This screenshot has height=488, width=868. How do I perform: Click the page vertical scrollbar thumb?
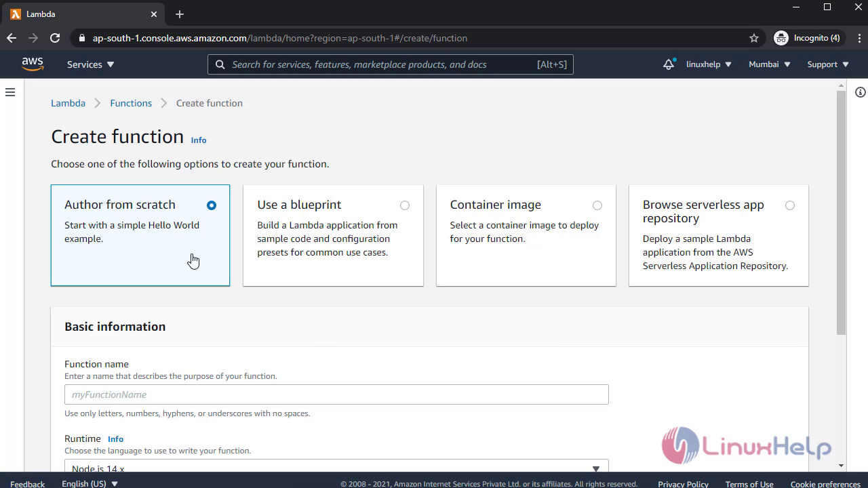click(x=841, y=213)
